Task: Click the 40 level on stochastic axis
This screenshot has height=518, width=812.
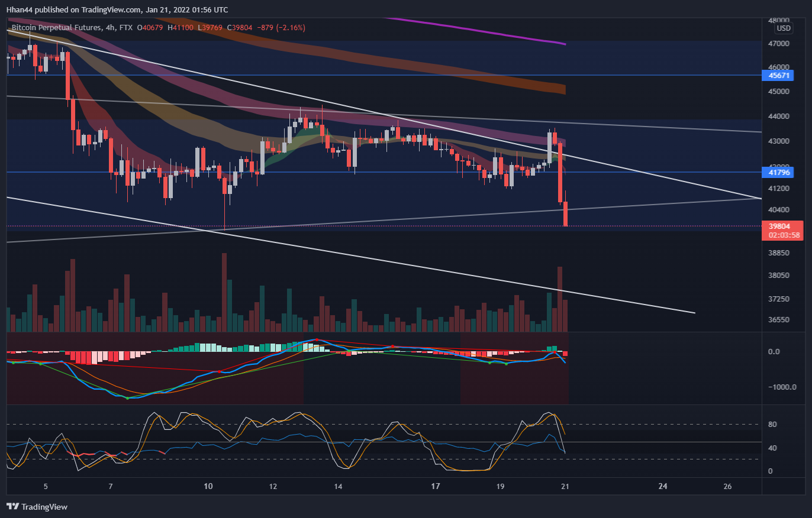Action: pyautogui.click(x=771, y=448)
